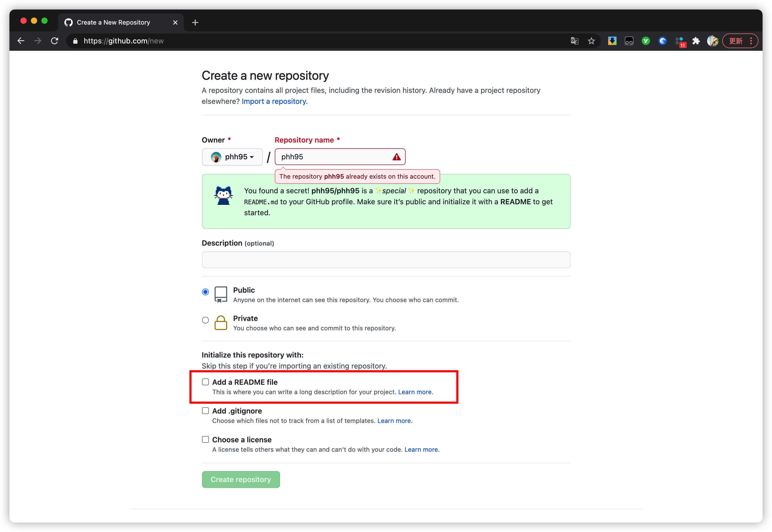The height and width of the screenshot is (532, 772).
Task: Select the Create a New Repository tab
Action: point(121,22)
